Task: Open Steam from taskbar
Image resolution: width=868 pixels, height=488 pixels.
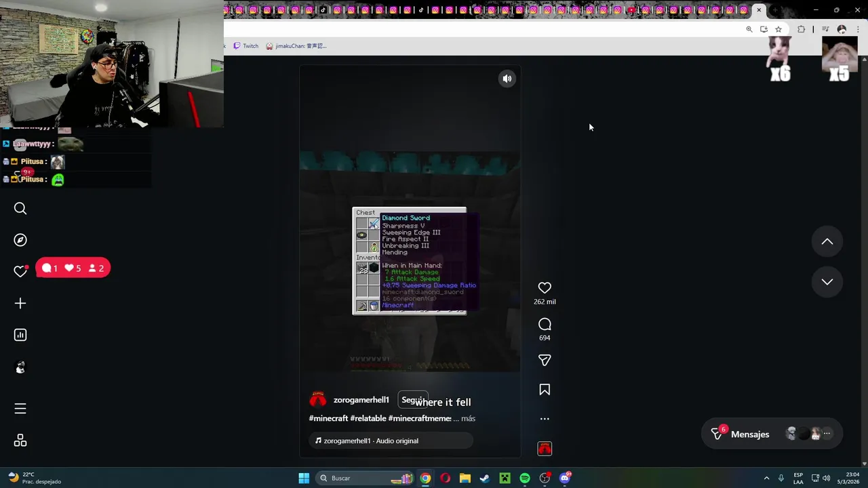Action: pos(485,478)
